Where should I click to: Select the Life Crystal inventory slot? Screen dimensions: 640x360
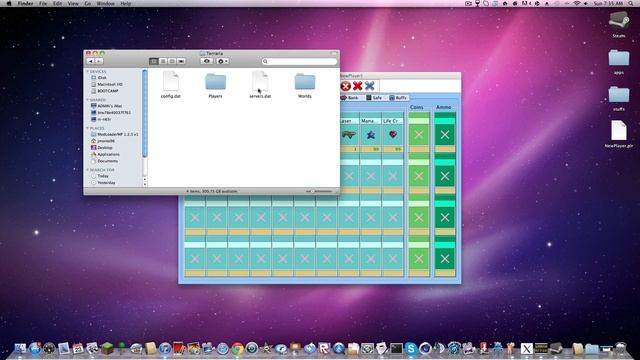393,135
